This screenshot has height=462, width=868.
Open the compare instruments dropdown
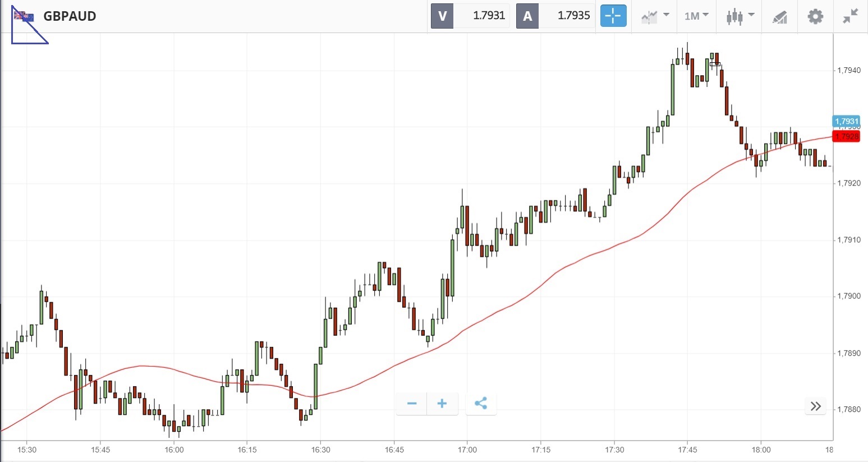[654, 16]
